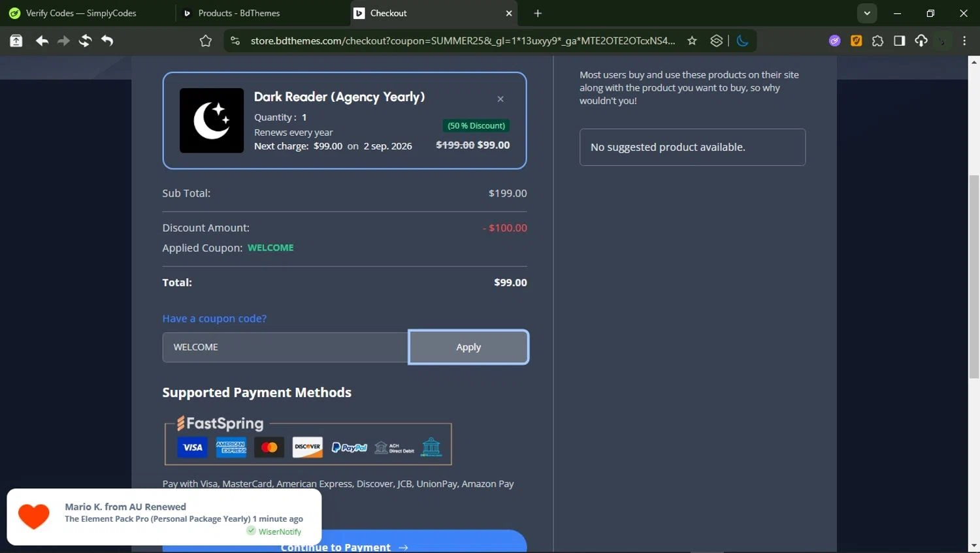Click 'Supported Payment Methods' heading
Image resolution: width=980 pixels, height=553 pixels.
257,392
